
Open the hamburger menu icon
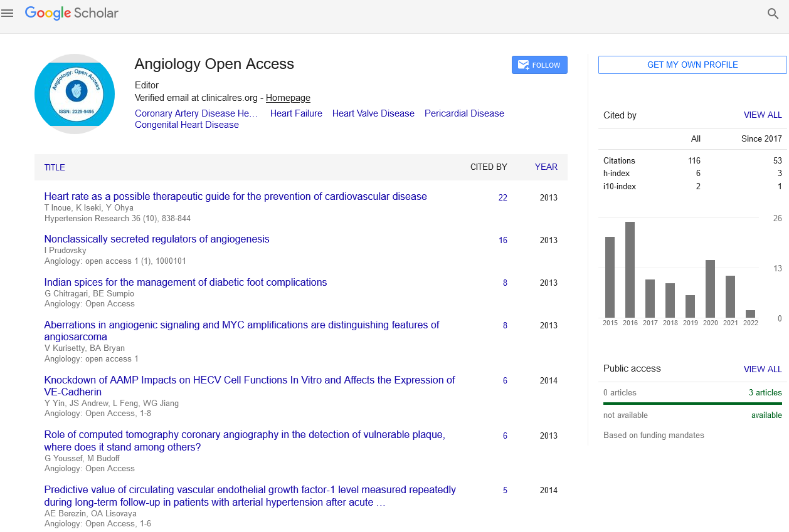[8, 13]
